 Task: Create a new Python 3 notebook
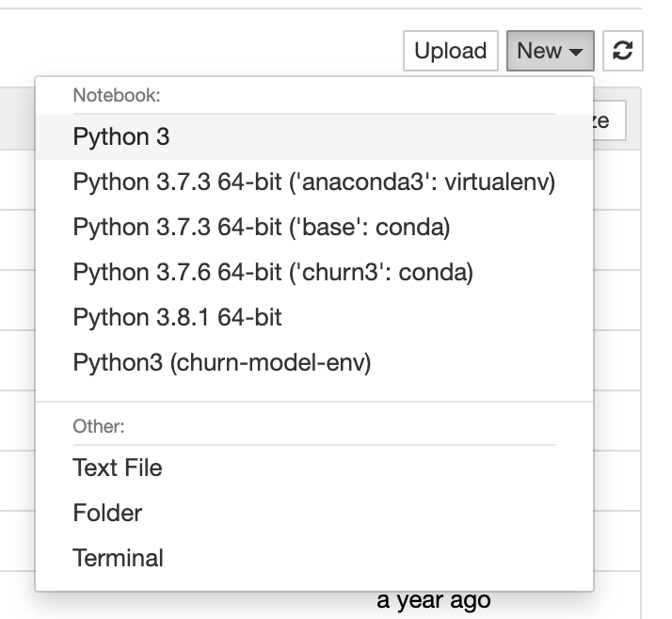(121, 136)
